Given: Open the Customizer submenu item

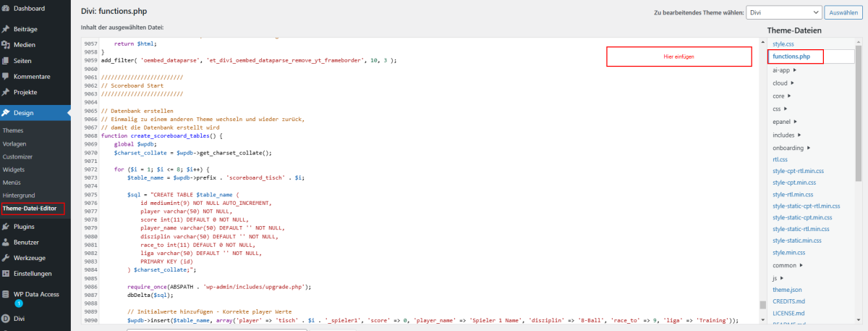Looking at the screenshot, I should [x=17, y=156].
